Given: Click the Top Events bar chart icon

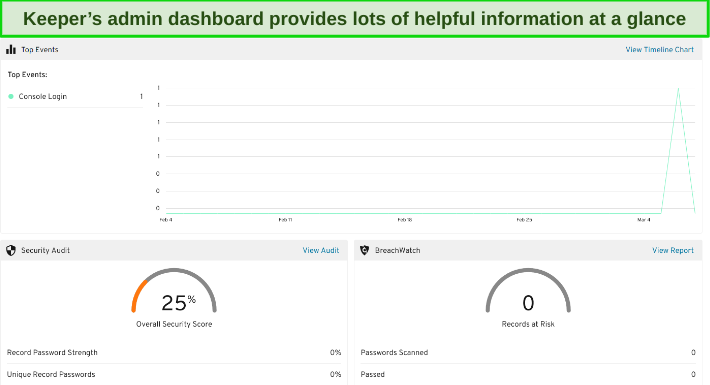Looking at the screenshot, I should point(11,50).
